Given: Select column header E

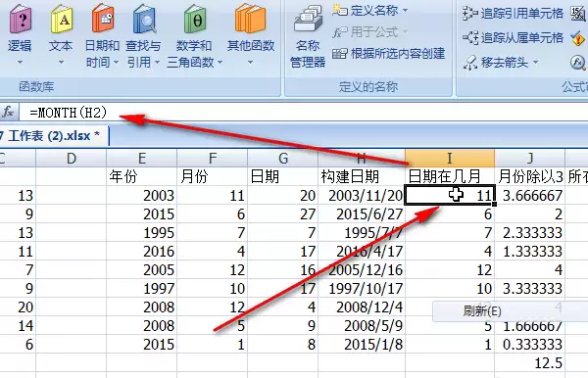Looking at the screenshot, I should pos(142,158).
